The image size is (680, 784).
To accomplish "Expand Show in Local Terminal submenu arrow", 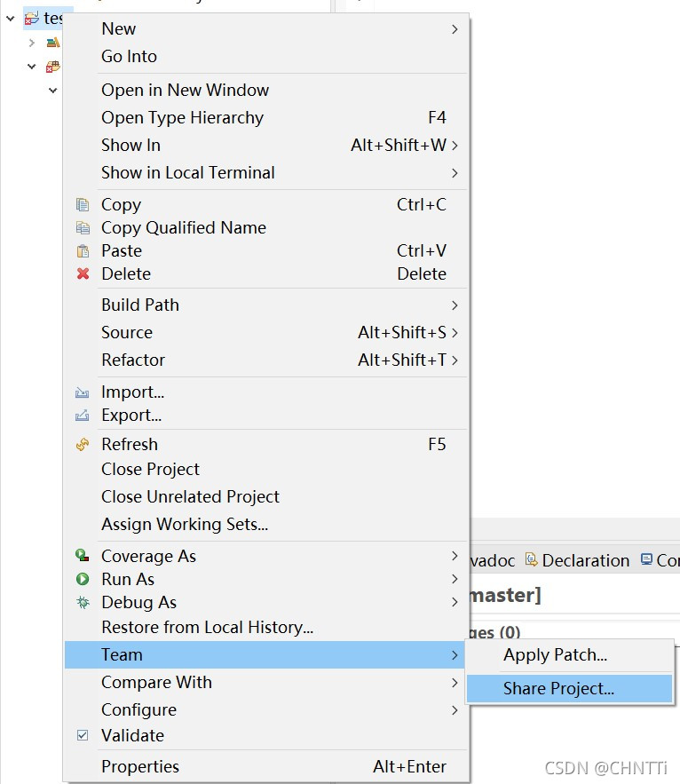I will tap(455, 173).
